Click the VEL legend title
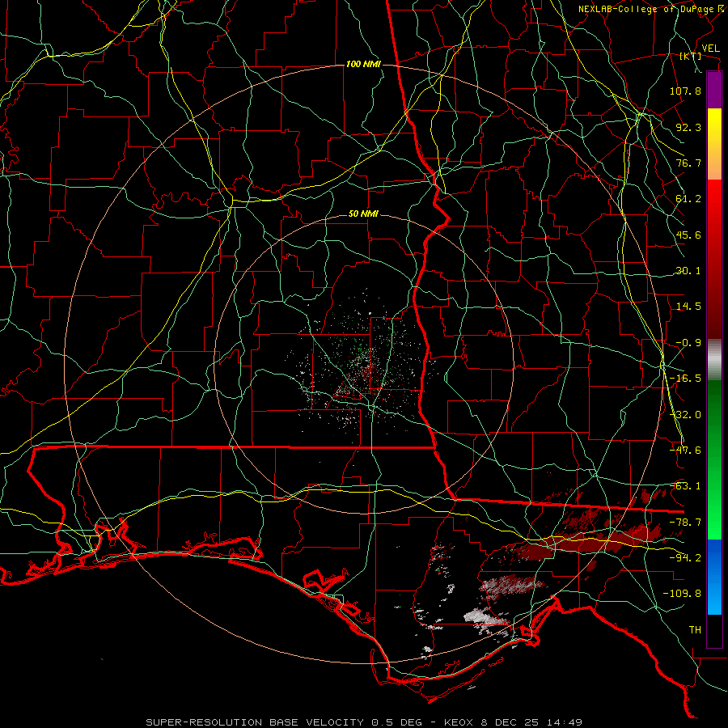 tap(710, 49)
